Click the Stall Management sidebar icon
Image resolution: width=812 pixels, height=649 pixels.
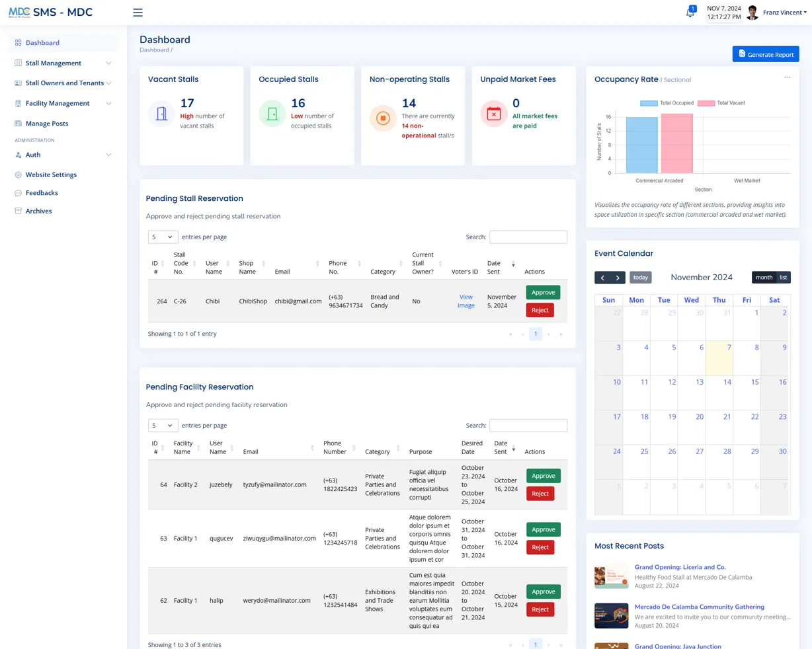[18, 63]
